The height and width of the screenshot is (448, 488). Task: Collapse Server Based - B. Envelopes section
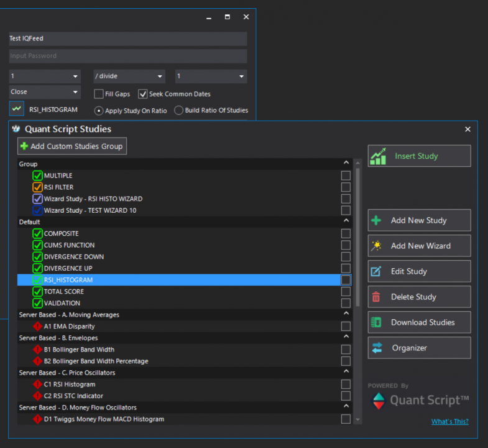point(346,337)
